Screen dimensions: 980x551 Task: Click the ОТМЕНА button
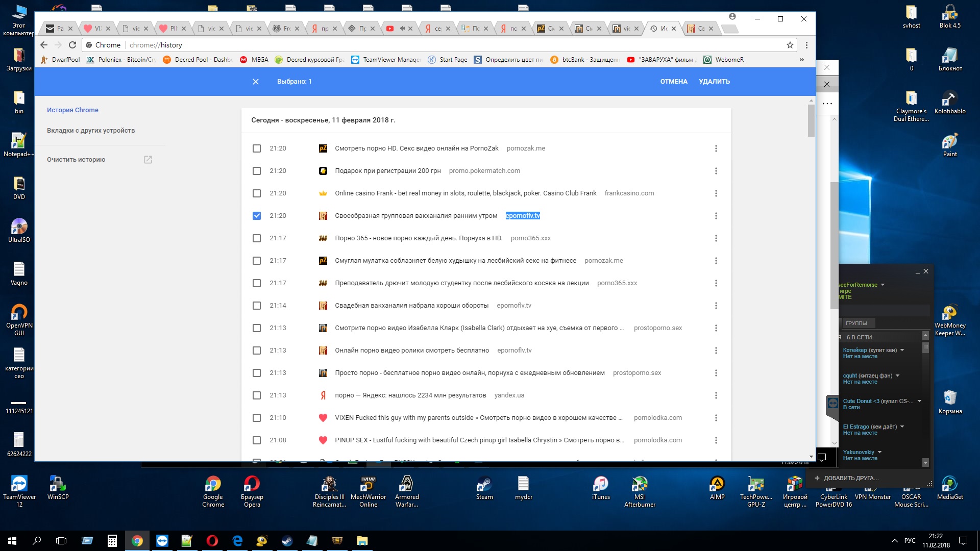(674, 82)
